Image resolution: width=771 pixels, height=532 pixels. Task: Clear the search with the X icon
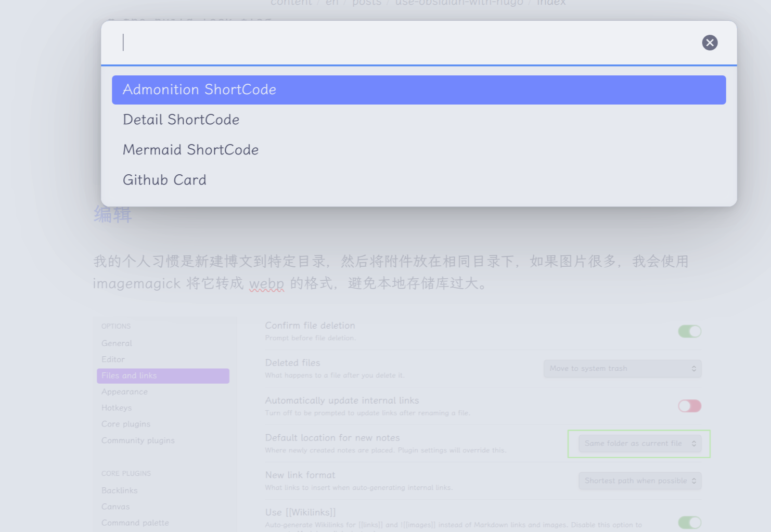(710, 43)
